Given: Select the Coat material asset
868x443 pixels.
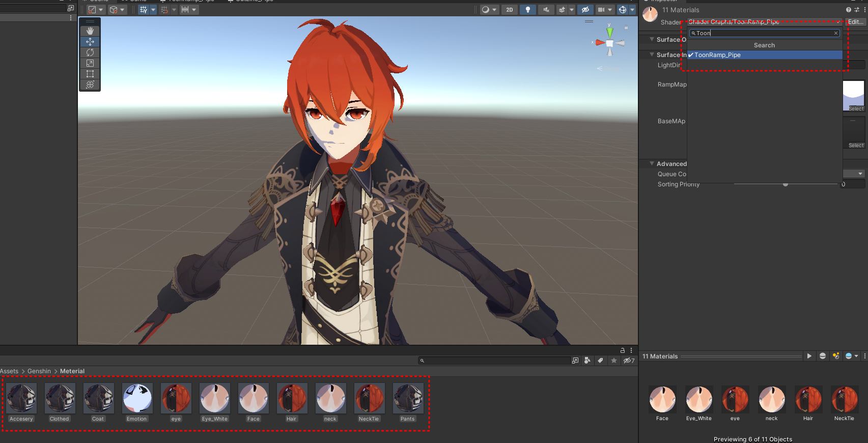Looking at the screenshot, I should (98, 402).
